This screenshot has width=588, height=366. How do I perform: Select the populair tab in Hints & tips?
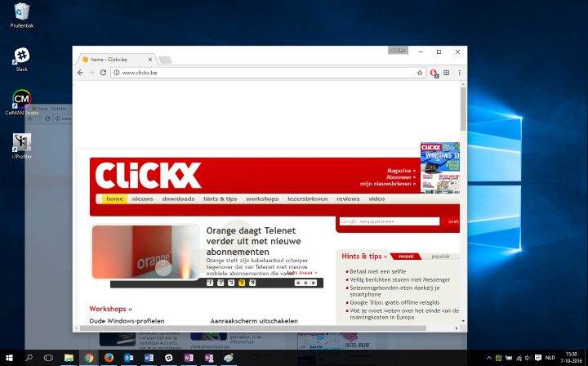(440, 257)
